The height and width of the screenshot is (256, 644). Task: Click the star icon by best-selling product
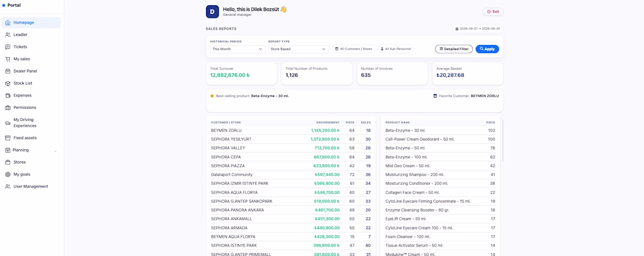tap(212, 96)
